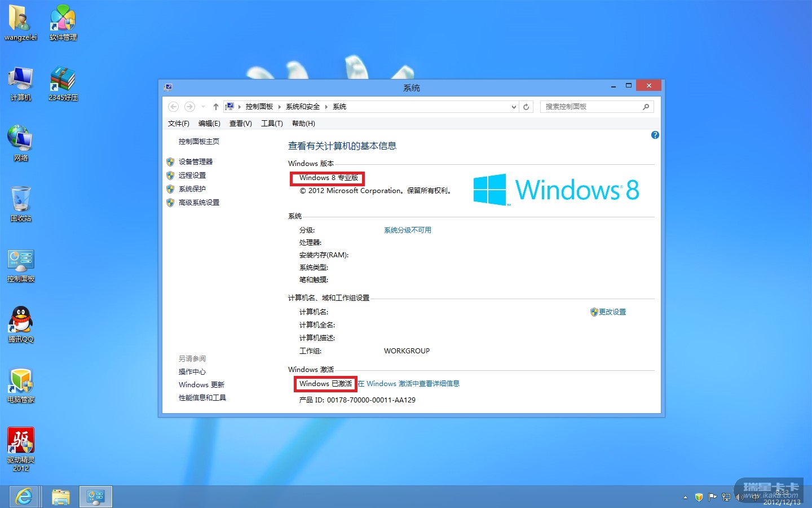The width and height of the screenshot is (812, 508).
Task: Click the Windows 8 专业版 edition text
Action: (x=329, y=178)
